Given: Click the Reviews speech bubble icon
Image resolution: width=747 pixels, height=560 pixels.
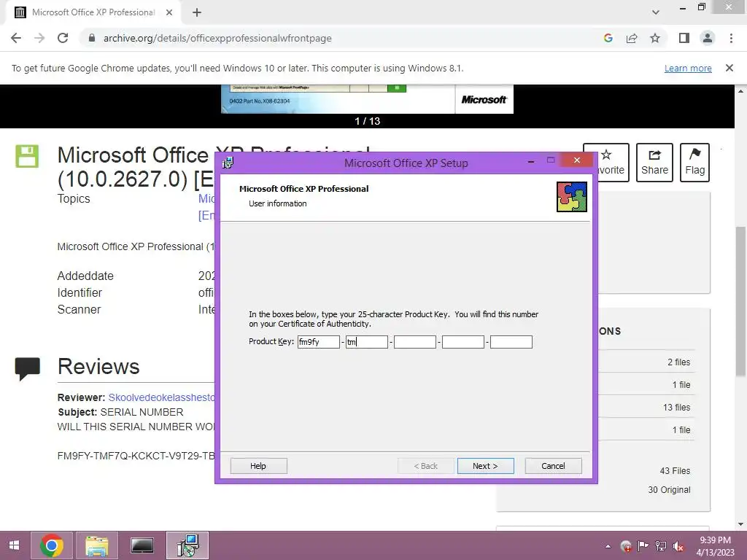Looking at the screenshot, I should tap(28, 368).
